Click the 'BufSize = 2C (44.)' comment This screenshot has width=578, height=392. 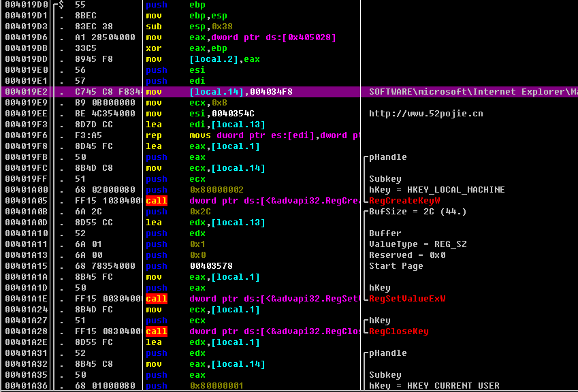pos(417,212)
